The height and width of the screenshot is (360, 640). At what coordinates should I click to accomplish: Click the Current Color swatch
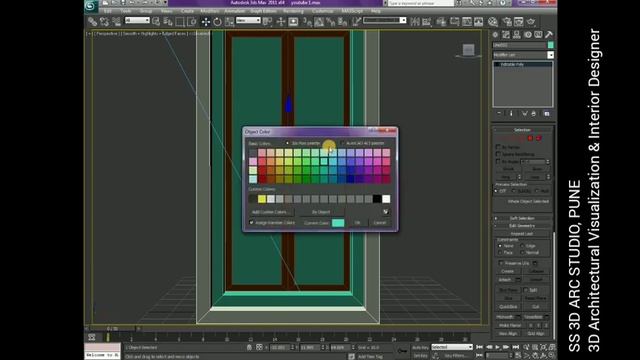point(338,223)
